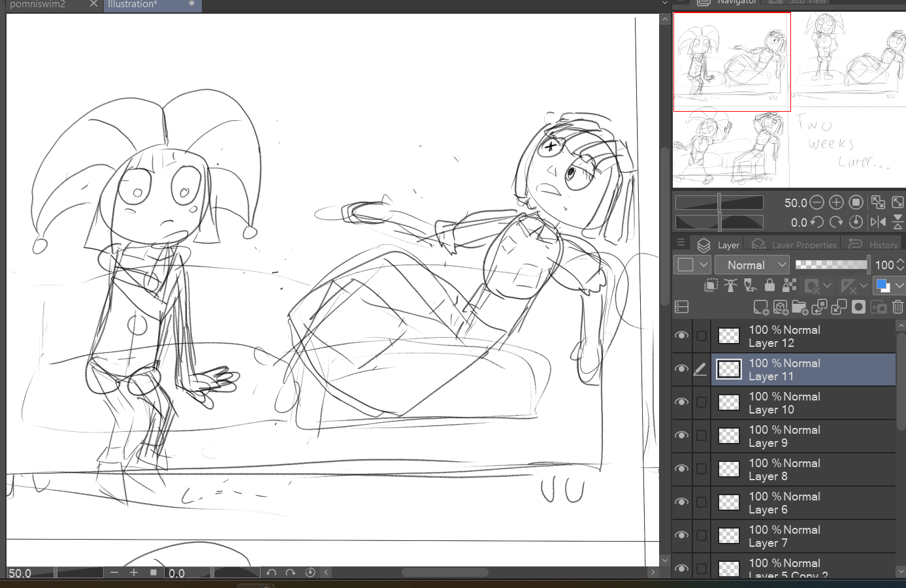Select the Illustration* canvas tab

point(133,5)
